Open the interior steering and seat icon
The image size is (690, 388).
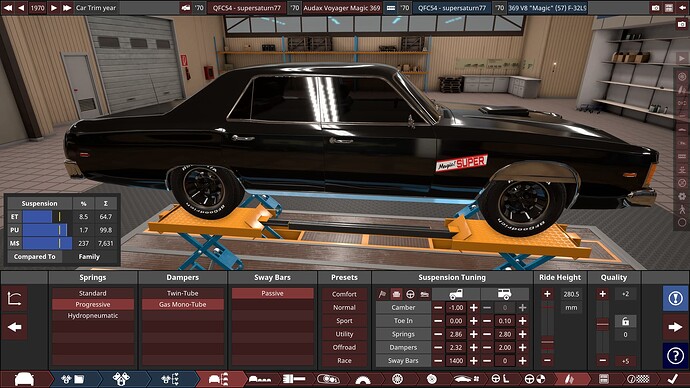click(x=500, y=379)
